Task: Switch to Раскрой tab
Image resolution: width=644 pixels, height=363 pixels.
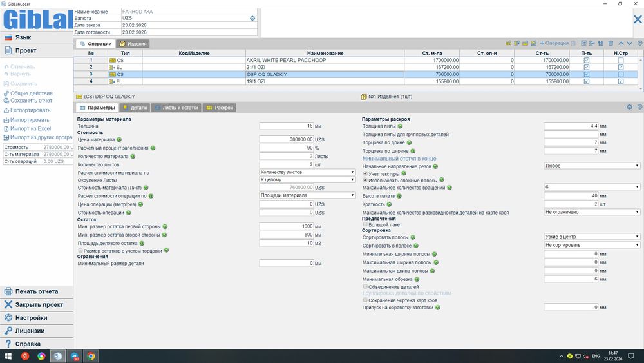Action: point(220,108)
